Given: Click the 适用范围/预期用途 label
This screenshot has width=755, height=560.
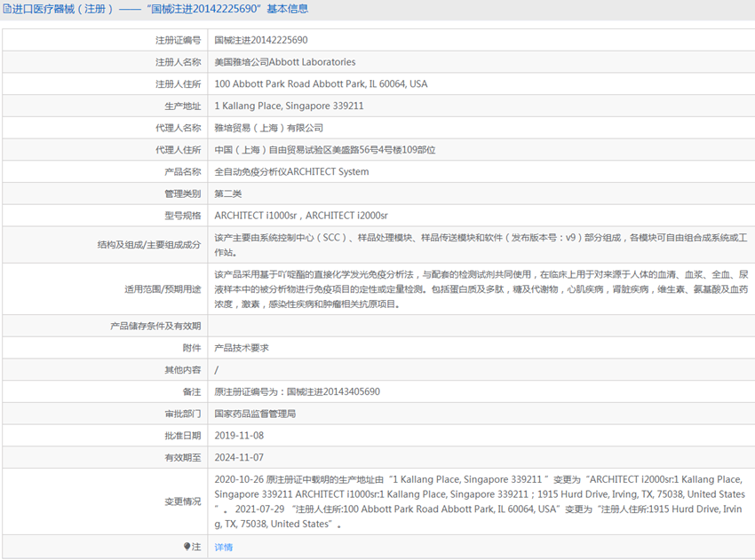Looking at the screenshot, I should [163, 289].
